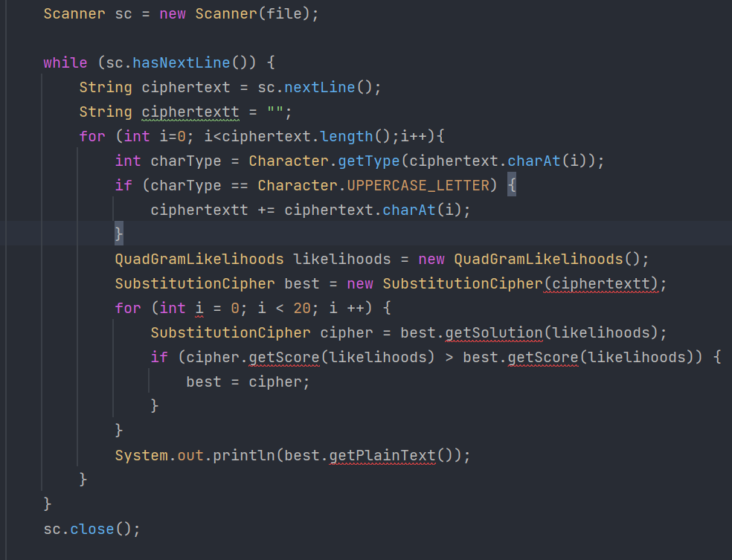Click the nextLine method call
The height and width of the screenshot is (560, 732).
[x=320, y=88]
